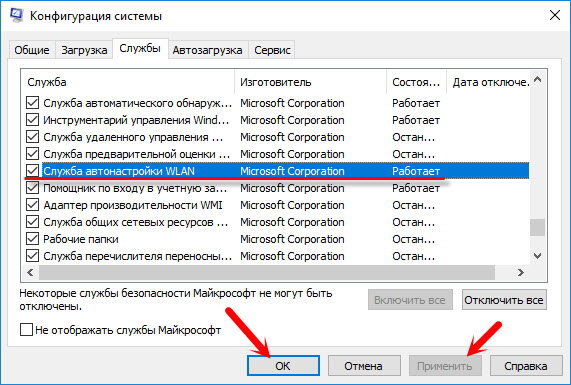Enable Не отображать службы Майкрософт checkbox
Image resolution: width=571 pixels, height=385 pixels.
pyautogui.click(x=27, y=330)
